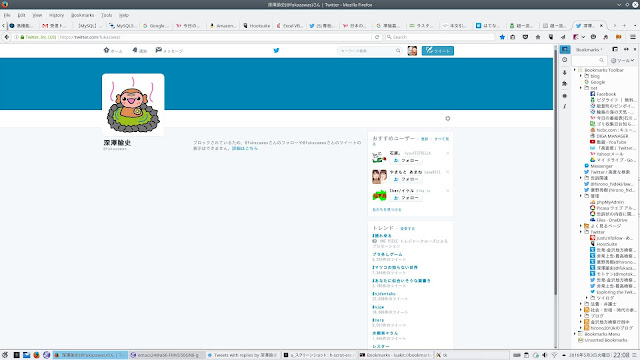This screenshot has height=360, width=640.
Task: Open the Firefox hamburger menu
Action: pyautogui.click(x=633, y=37)
